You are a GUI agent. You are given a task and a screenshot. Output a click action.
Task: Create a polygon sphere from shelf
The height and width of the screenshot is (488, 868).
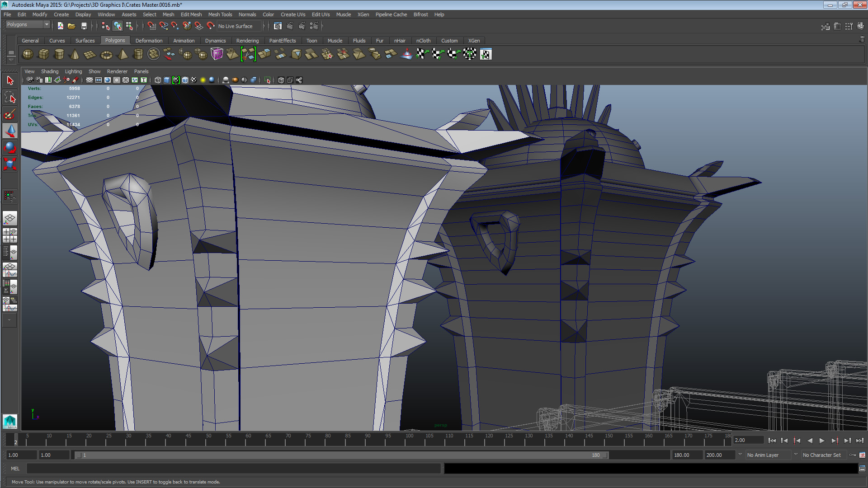[x=28, y=54]
